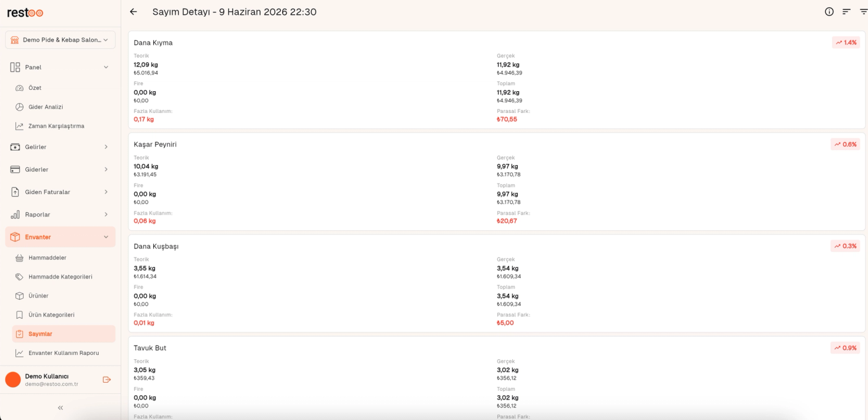Collapse the sidebar with the double chevron icon
This screenshot has width=868, height=420.
[x=60, y=408]
